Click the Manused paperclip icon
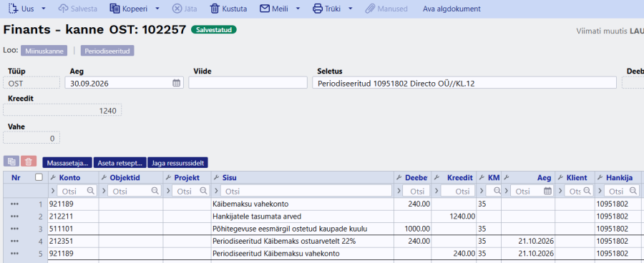 [x=370, y=9]
